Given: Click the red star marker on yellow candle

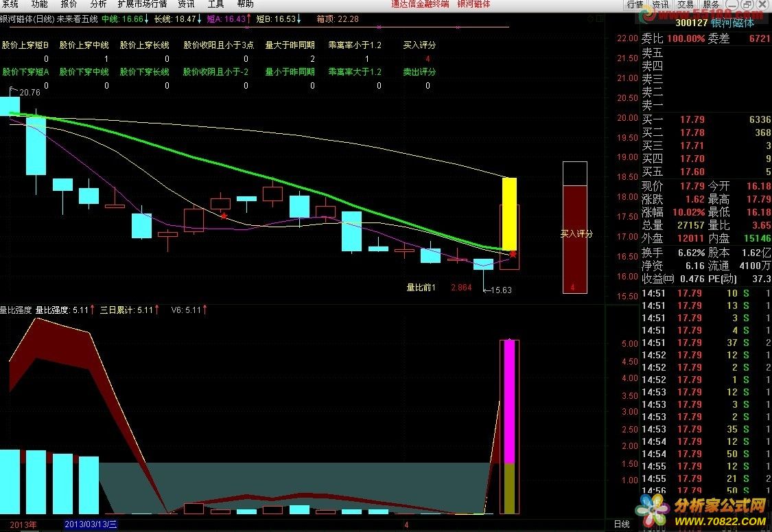Looking at the screenshot, I should [x=513, y=254].
